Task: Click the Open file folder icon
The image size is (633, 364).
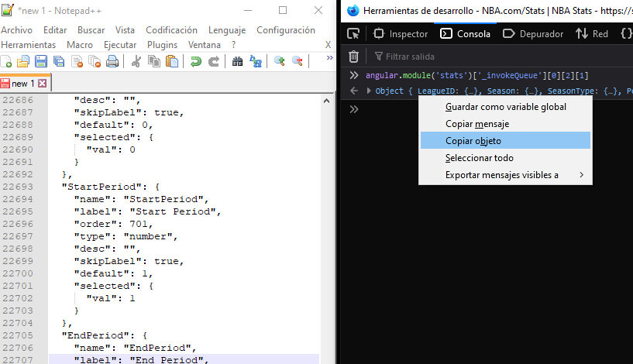Action: coord(23,61)
